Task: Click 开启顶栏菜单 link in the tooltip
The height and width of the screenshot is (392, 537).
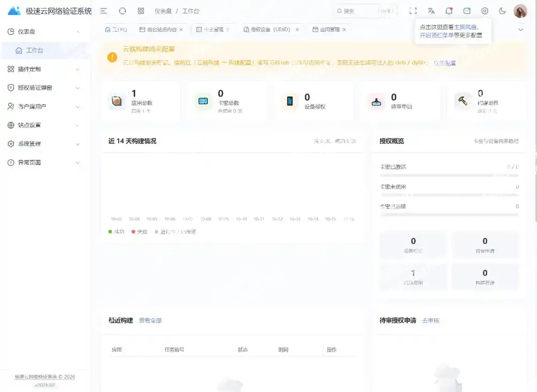Action: pyautogui.click(x=437, y=35)
